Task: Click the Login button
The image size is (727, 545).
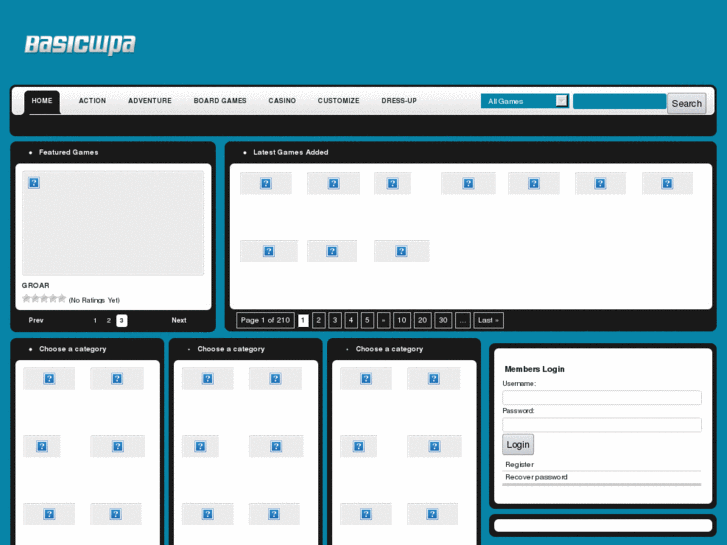Action: click(x=518, y=444)
